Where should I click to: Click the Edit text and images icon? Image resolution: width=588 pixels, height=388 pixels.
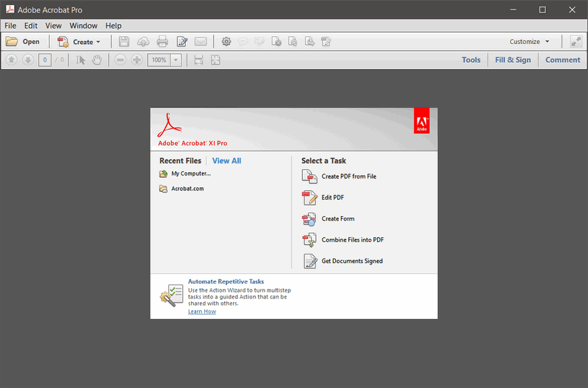pyautogui.click(x=182, y=42)
